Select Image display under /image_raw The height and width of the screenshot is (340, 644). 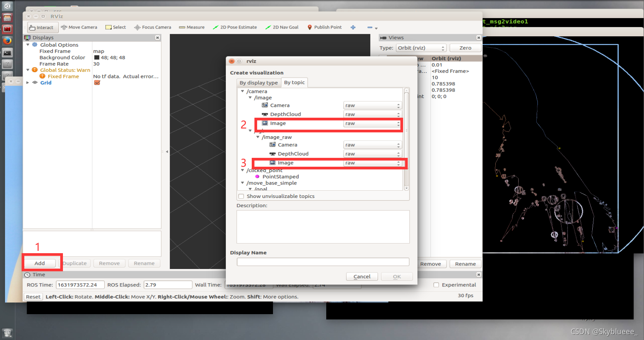pos(285,163)
